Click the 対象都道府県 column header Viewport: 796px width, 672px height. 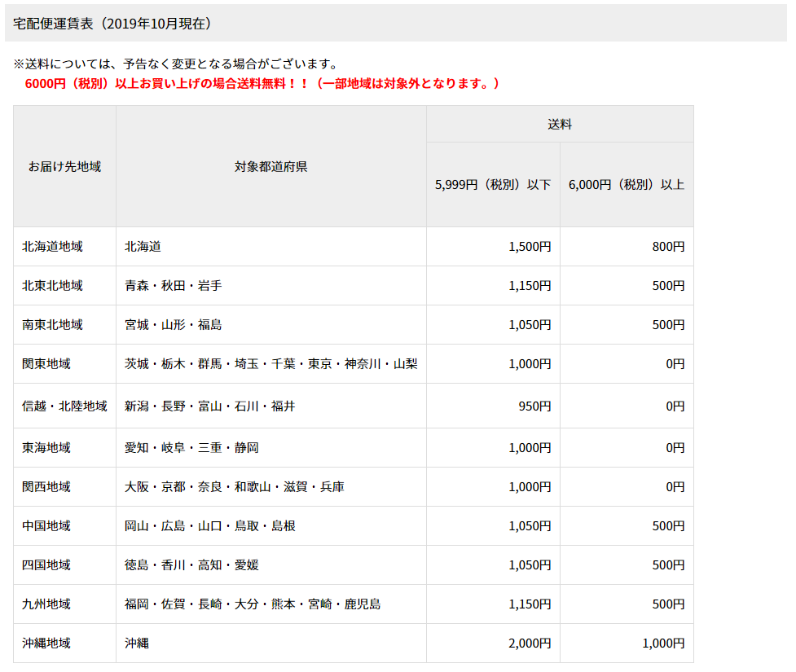270,166
